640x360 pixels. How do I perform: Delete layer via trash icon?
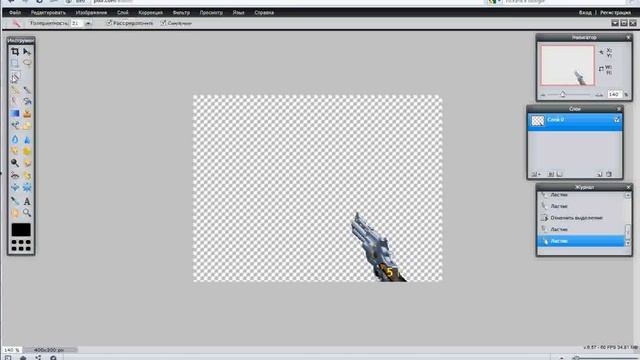tap(609, 174)
